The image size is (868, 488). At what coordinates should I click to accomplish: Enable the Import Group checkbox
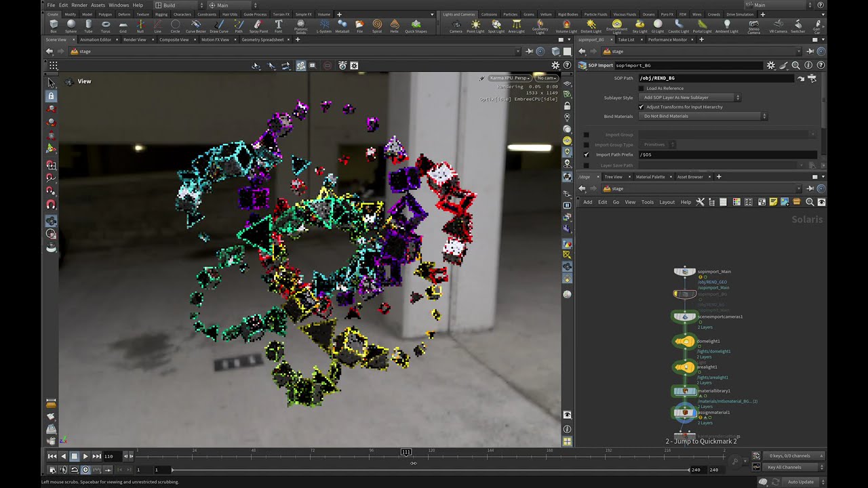[587, 135]
